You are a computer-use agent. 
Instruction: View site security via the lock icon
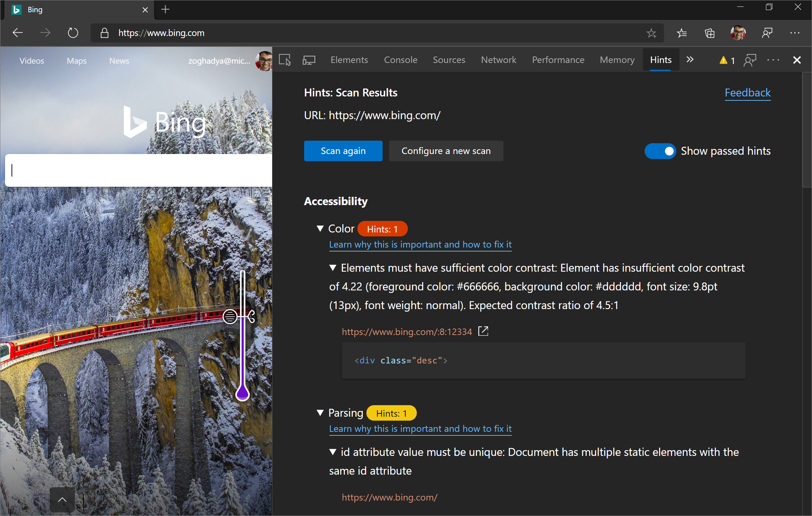tap(104, 33)
